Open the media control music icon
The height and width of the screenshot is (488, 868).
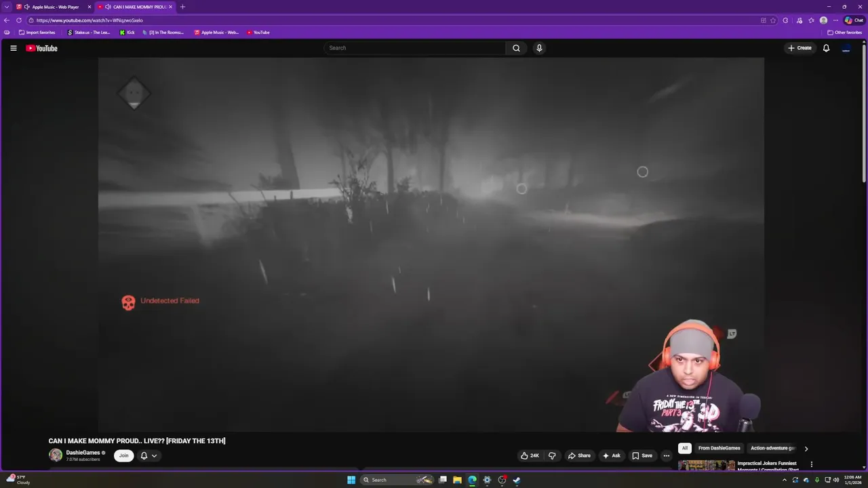click(800, 20)
